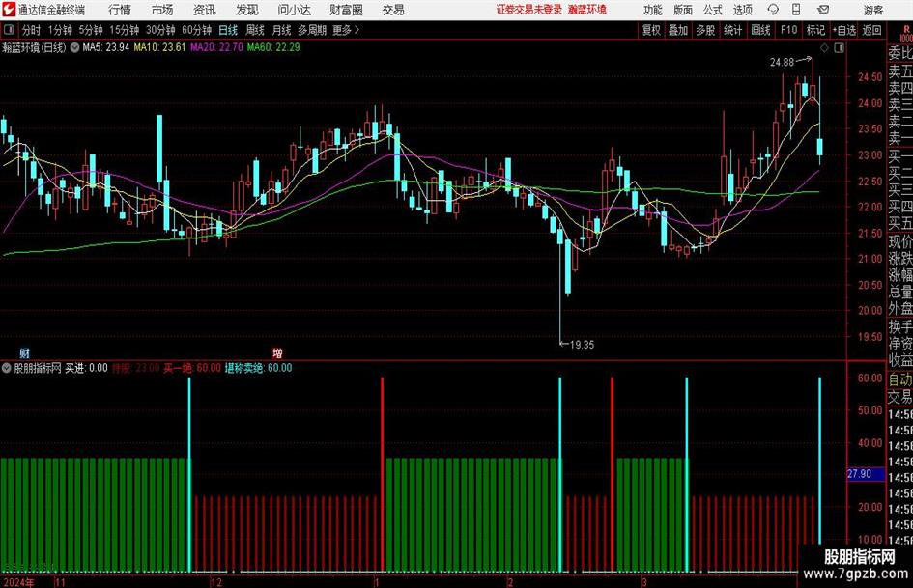Open the 市场 menu
Viewport: 913px width, 588px height.
click(162, 10)
